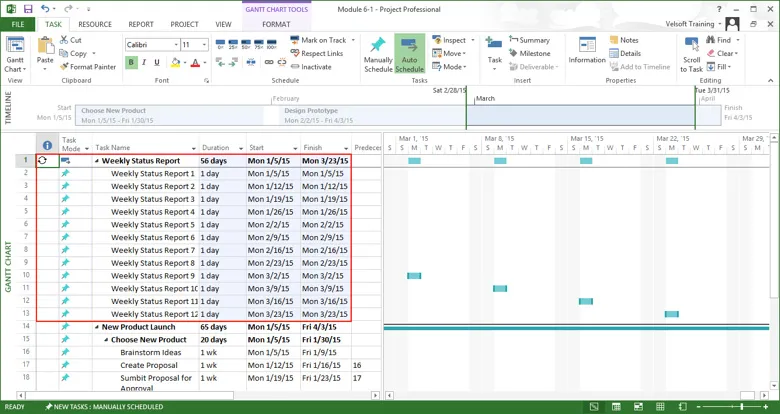Viewport: 780px width, 414px height.
Task: Toggle Auto Schedule mode
Action: (409, 54)
